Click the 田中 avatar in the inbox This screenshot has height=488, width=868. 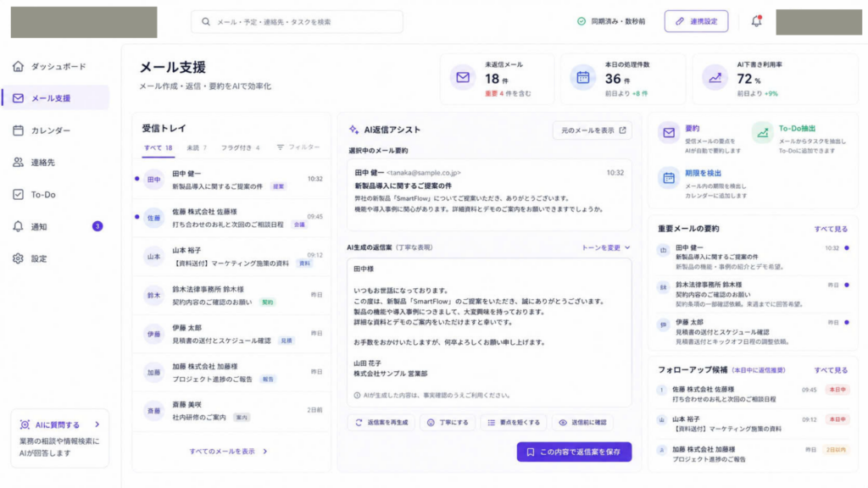click(154, 180)
